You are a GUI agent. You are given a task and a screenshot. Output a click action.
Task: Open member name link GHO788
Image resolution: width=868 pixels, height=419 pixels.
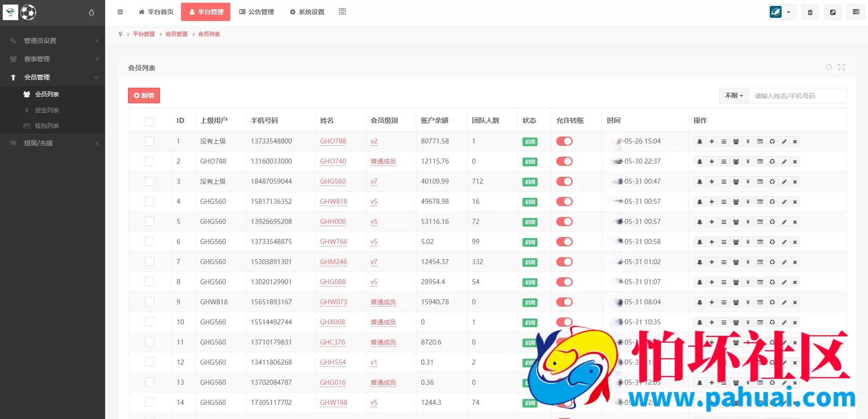tap(333, 141)
